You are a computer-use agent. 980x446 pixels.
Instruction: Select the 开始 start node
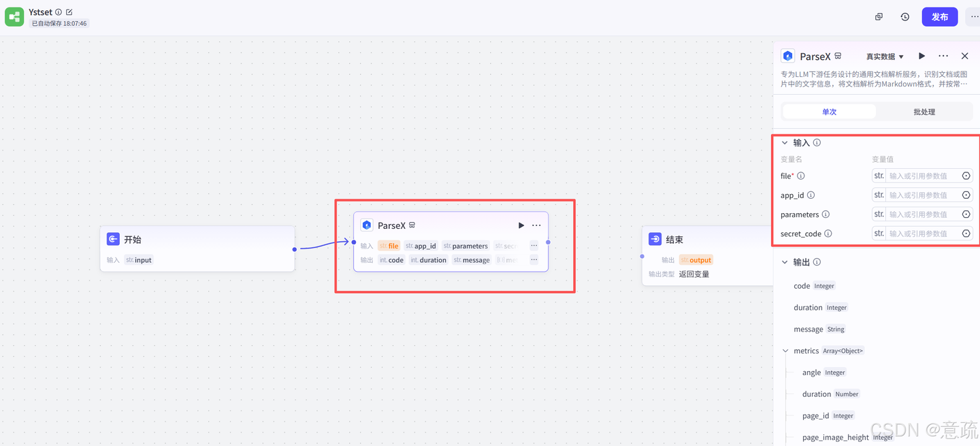click(197, 240)
